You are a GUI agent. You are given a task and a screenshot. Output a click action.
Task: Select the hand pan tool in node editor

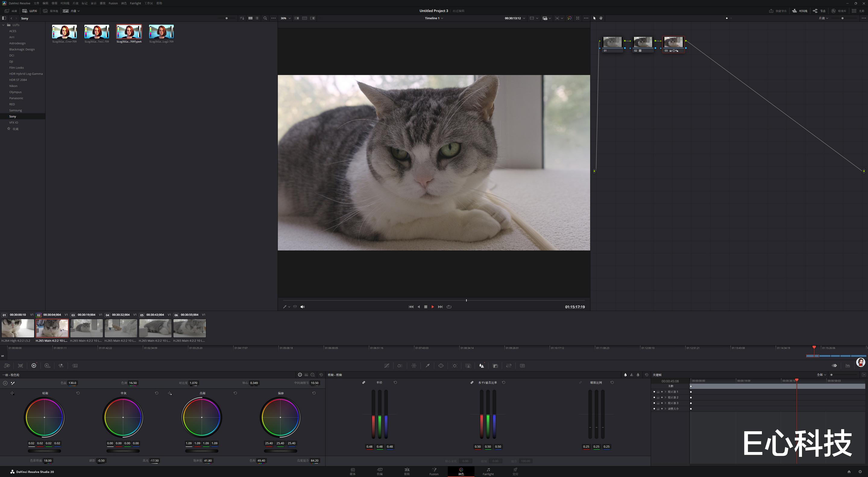tap(600, 18)
